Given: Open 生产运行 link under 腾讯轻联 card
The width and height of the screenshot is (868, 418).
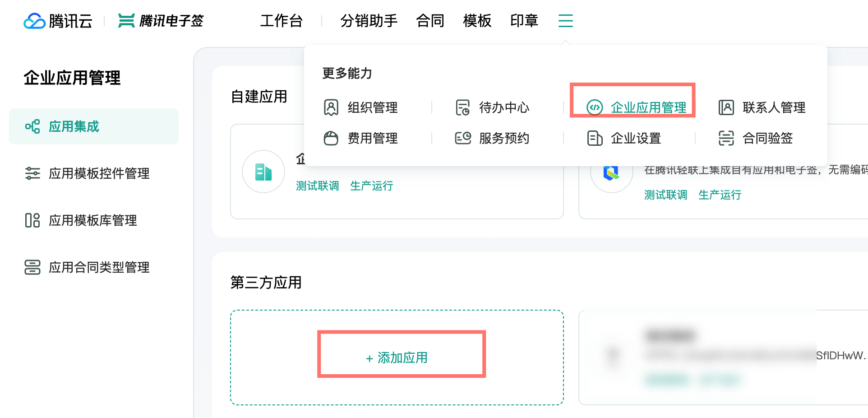Looking at the screenshot, I should point(720,195).
